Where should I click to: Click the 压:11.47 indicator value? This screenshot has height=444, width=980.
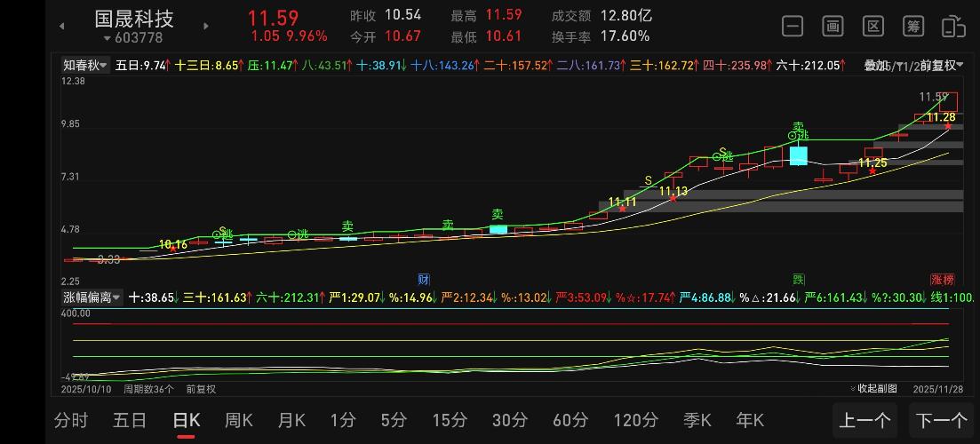tap(273, 65)
